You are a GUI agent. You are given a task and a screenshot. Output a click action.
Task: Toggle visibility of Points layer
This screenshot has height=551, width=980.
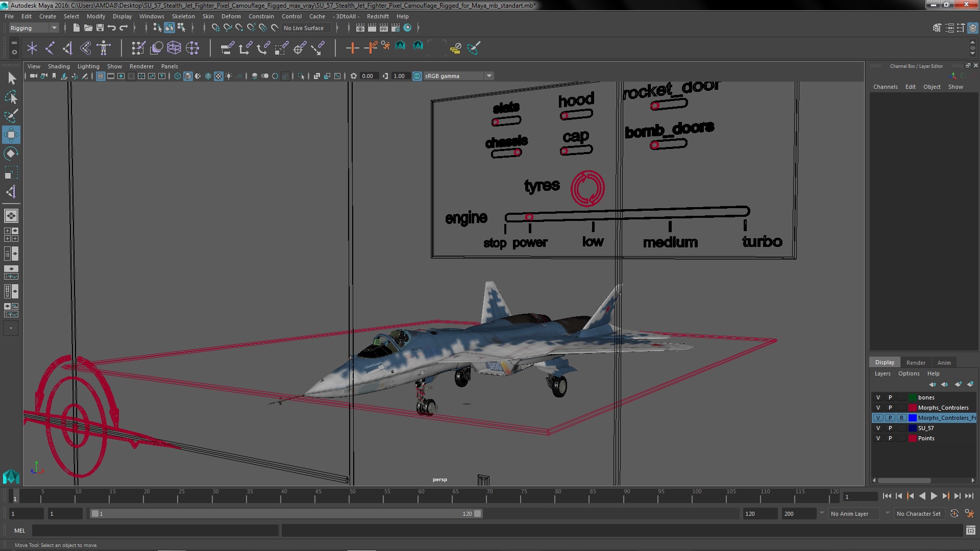(x=878, y=438)
